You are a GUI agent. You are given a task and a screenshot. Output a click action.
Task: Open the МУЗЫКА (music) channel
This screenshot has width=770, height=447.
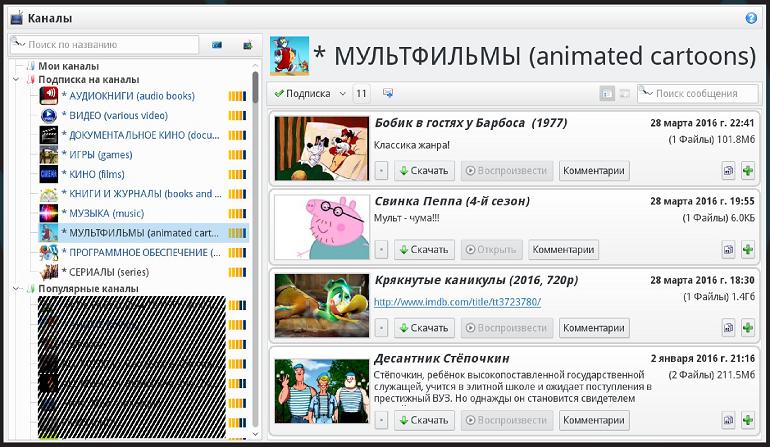pos(103,213)
